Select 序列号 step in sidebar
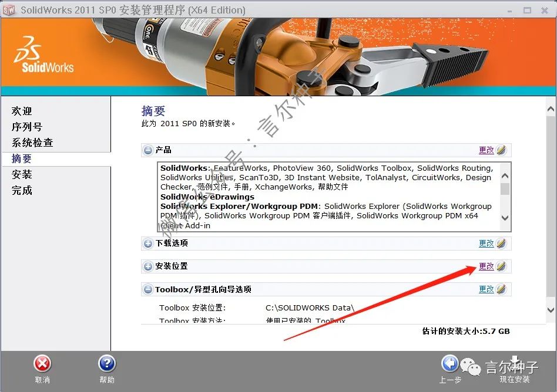The width and height of the screenshot is (557, 392). [27, 127]
